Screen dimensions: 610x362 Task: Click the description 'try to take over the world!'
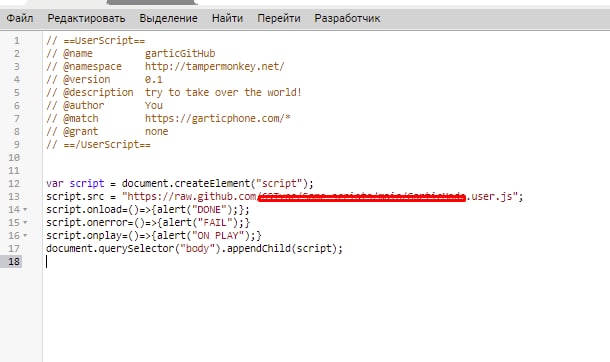tap(223, 93)
